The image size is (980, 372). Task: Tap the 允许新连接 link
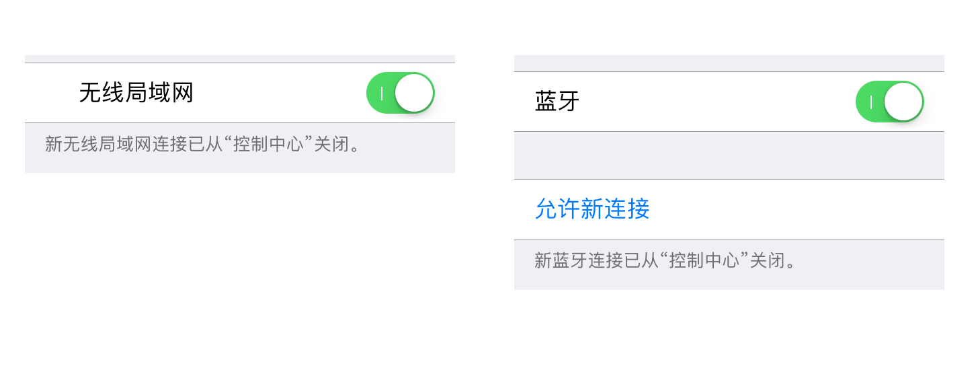592,209
